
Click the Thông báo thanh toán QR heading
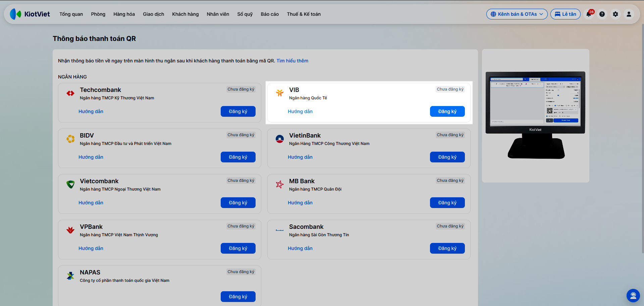[94, 39]
